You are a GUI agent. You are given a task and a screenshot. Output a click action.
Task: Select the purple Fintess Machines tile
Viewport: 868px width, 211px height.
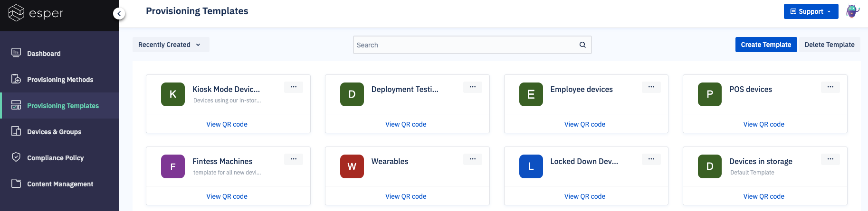point(173,166)
